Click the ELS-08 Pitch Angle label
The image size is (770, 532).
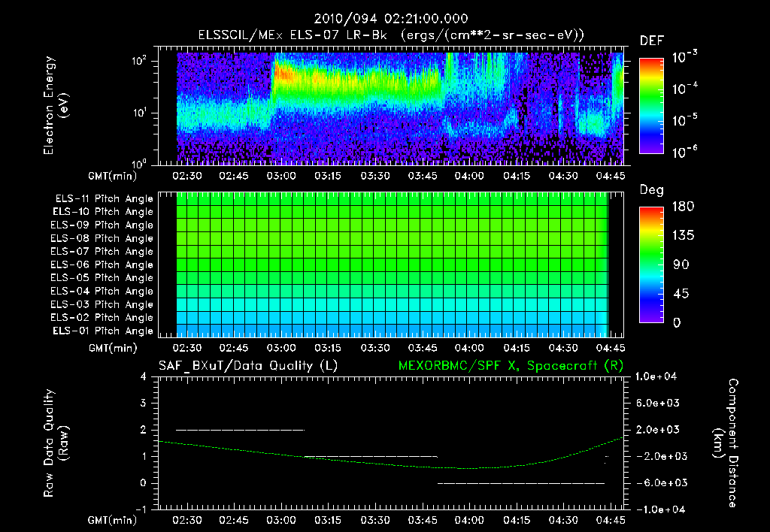pyautogui.click(x=102, y=238)
